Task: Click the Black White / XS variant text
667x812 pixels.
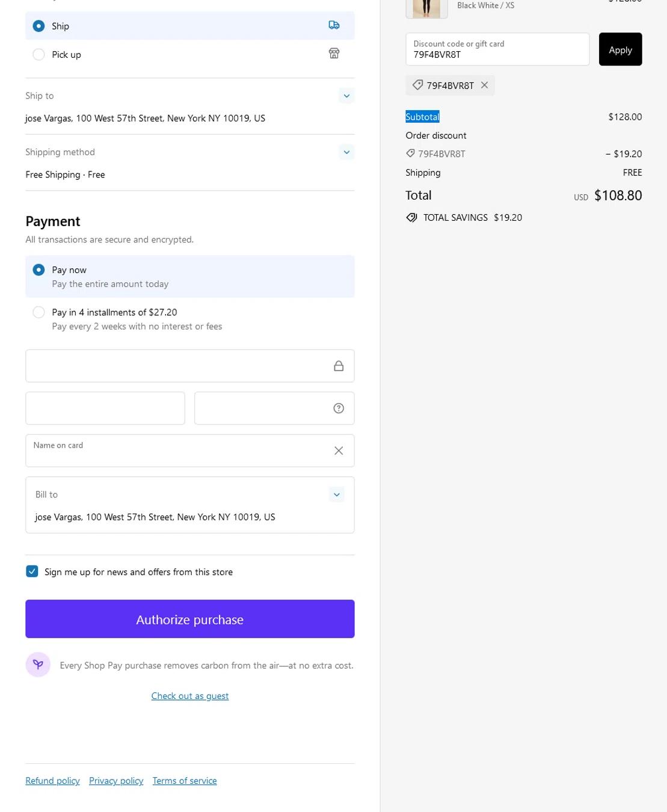Action: click(x=485, y=5)
